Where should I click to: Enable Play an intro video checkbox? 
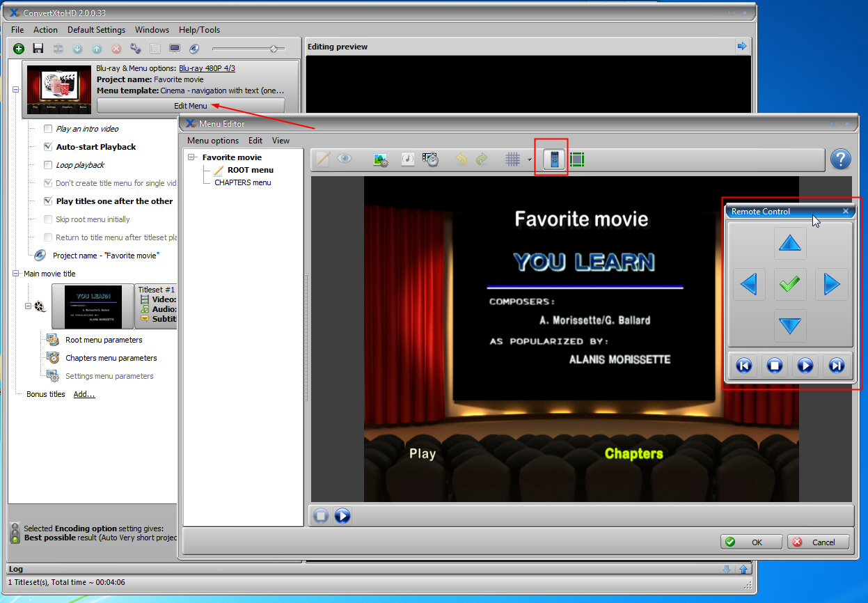pyautogui.click(x=48, y=129)
